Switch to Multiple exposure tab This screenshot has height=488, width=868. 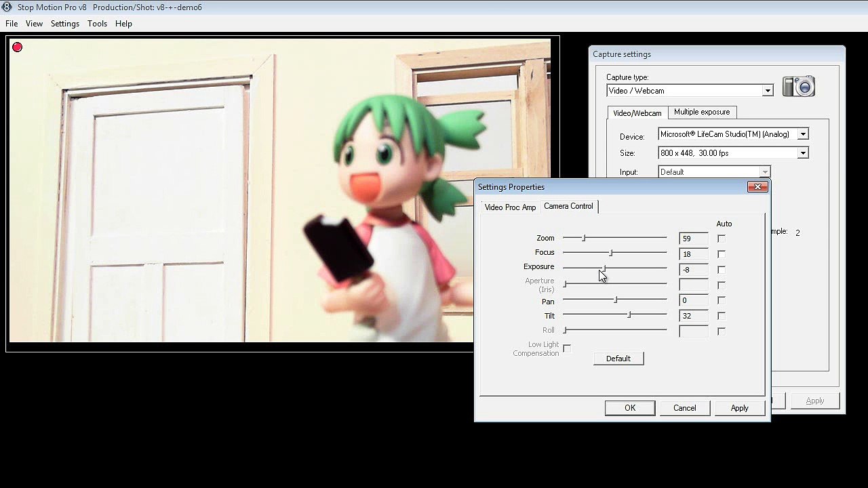pos(702,112)
